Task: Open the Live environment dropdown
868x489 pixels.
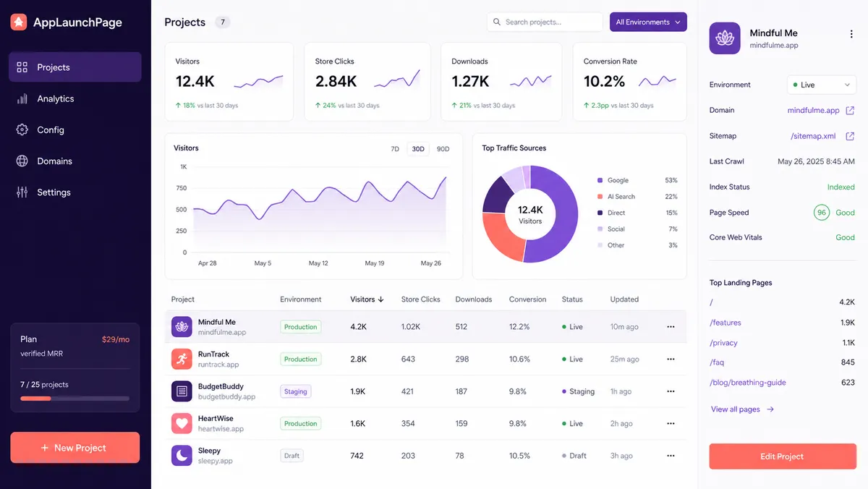Action: 822,85
